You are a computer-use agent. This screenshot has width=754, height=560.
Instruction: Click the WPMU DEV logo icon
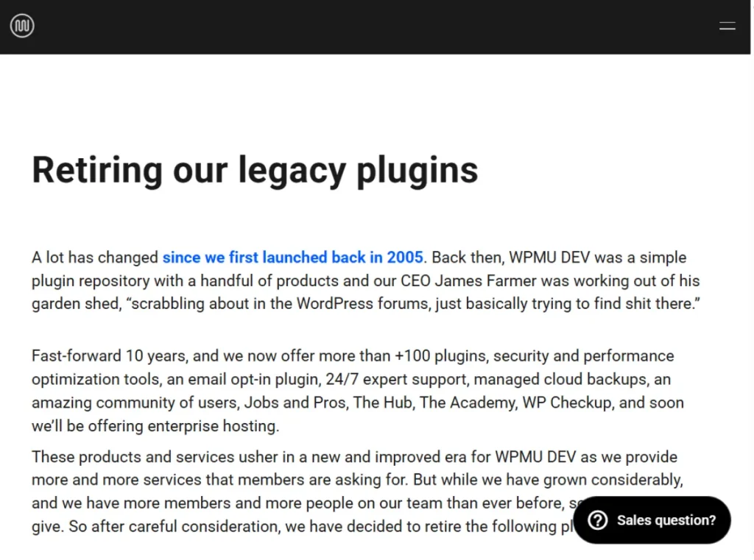tap(22, 26)
